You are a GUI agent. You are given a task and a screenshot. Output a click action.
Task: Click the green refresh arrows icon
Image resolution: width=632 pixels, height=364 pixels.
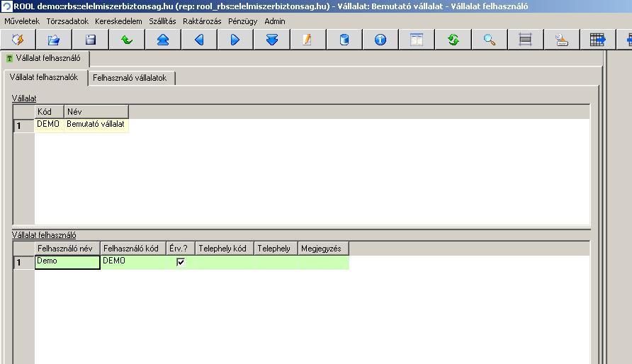click(x=453, y=40)
